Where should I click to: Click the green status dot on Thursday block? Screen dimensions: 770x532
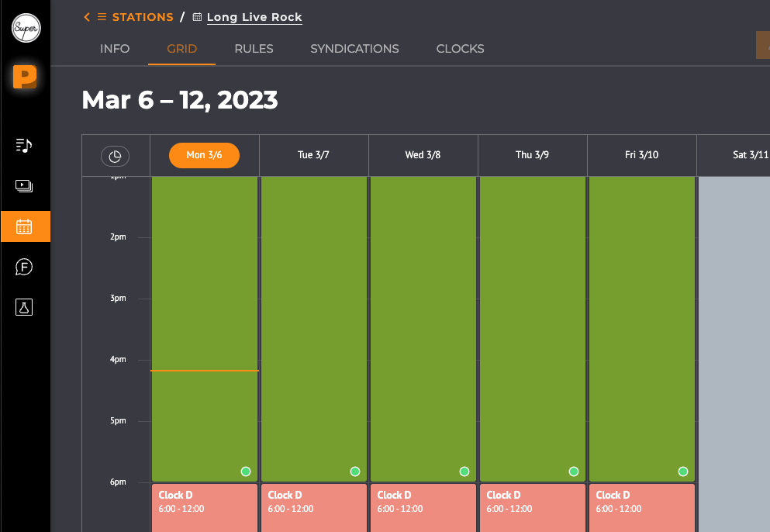574,472
